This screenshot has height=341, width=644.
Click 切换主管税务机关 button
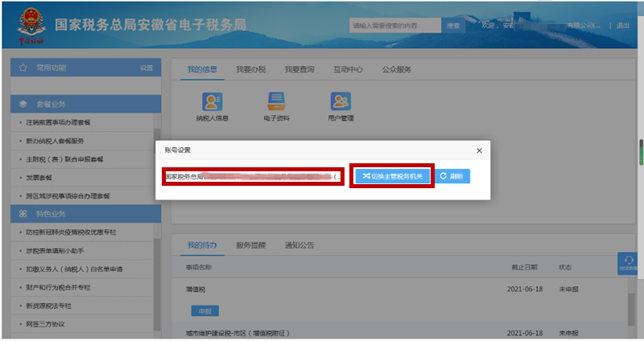pos(392,176)
